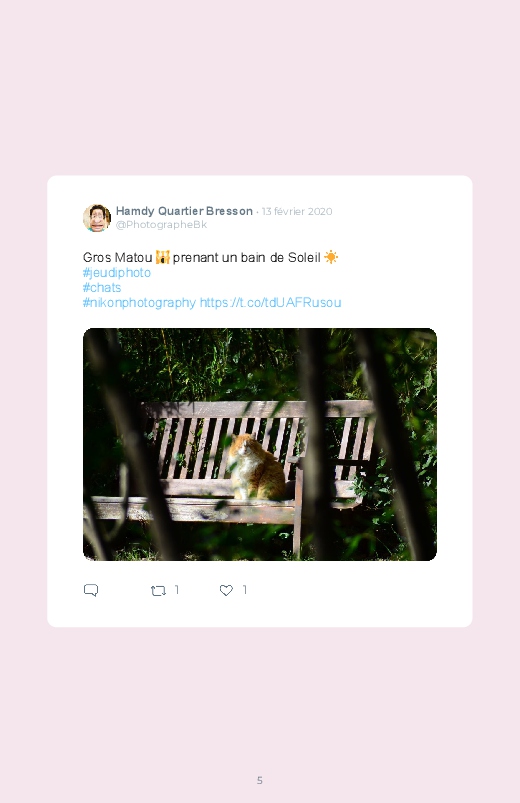Open the @PhotographeBk handle
Screen dimensions: 520x803
click(161, 224)
